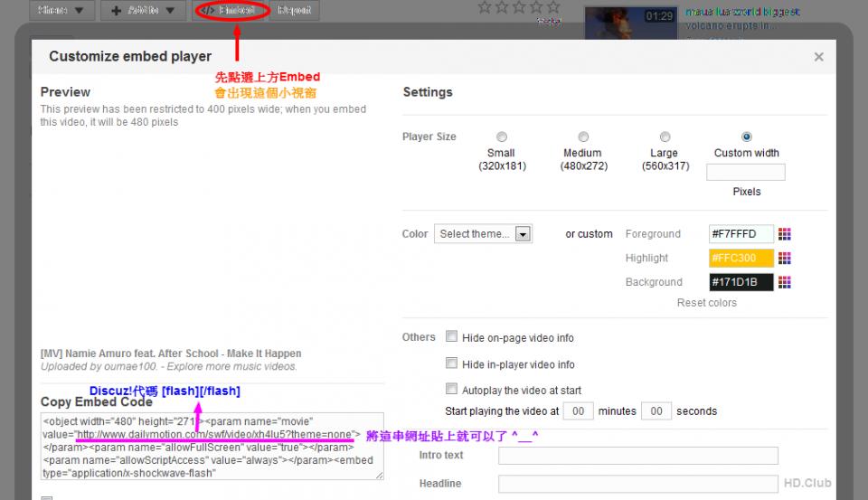Click the embed code textarea resize grip
The height and width of the screenshot is (500, 868).
click(x=379, y=475)
